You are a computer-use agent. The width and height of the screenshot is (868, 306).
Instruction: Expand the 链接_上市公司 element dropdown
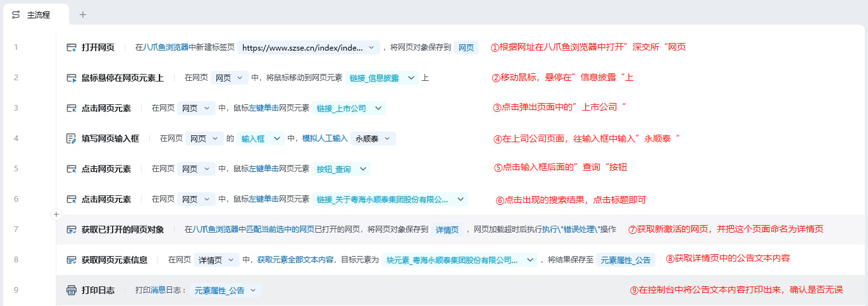click(x=349, y=108)
